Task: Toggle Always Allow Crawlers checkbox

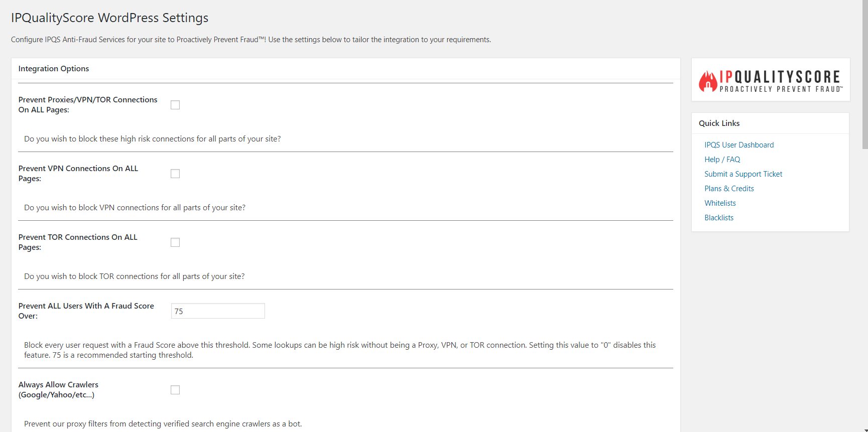Action: point(175,390)
